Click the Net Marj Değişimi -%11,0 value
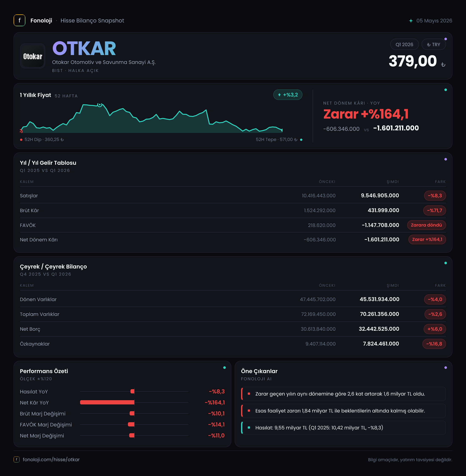The width and height of the screenshot is (466, 476). [216, 435]
